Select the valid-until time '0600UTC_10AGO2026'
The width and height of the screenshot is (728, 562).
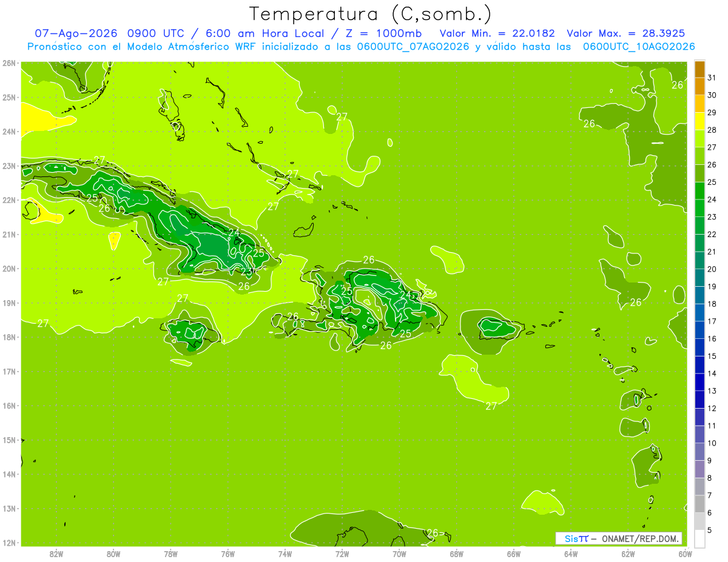[639, 47]
